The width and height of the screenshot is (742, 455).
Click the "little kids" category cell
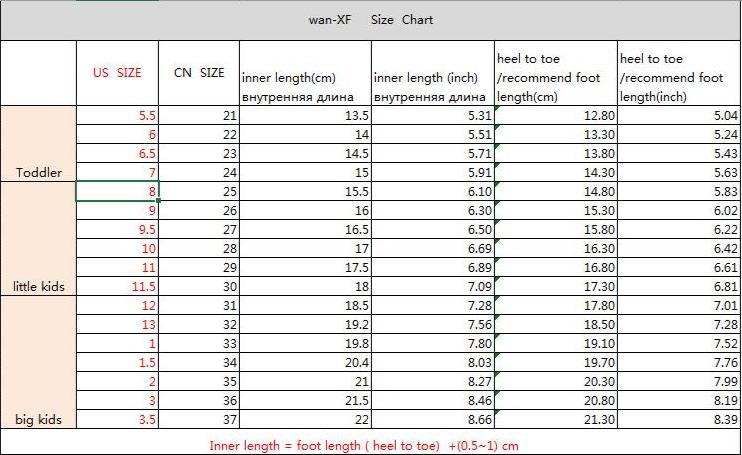pyautogui.click(x=39, y=286)
